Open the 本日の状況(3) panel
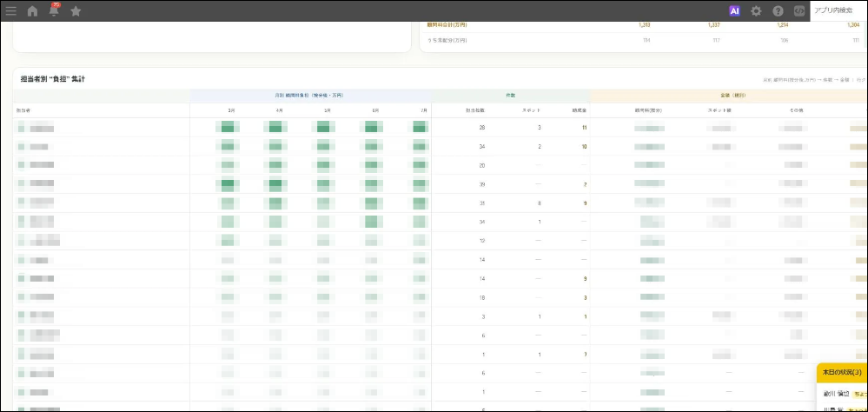Screen dimensions: 868x412 coord(842,371)
